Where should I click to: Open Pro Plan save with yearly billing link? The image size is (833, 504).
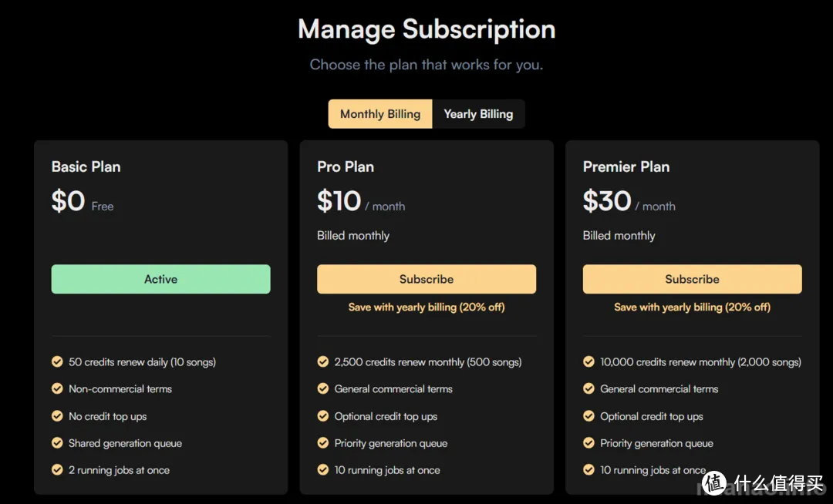(x=427, y=307)
